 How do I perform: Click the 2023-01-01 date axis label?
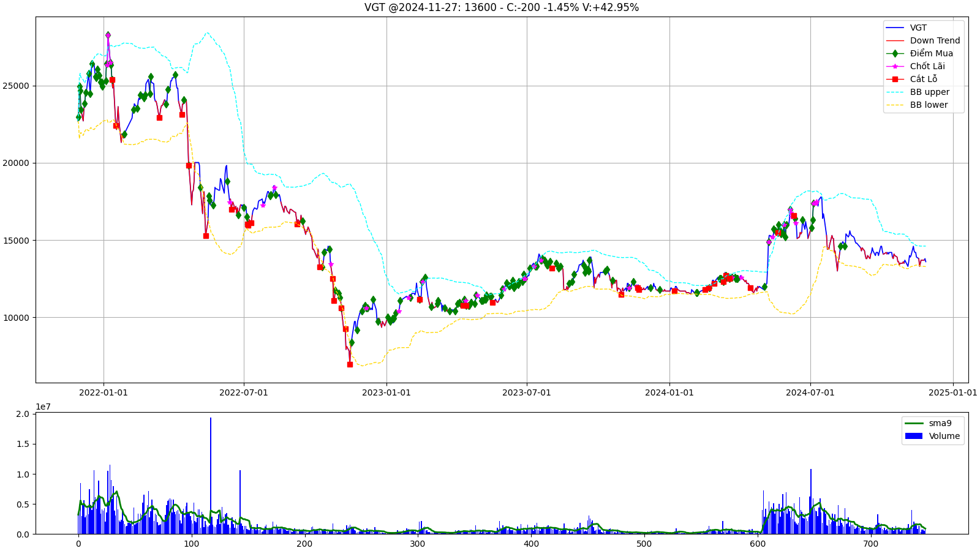coord(386,392)
